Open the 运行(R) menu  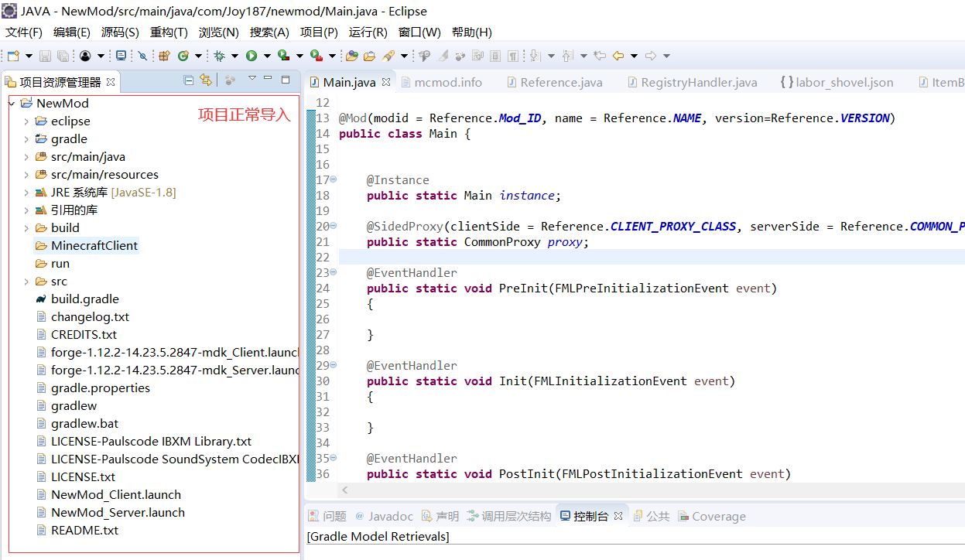click(x=368, y=32)
